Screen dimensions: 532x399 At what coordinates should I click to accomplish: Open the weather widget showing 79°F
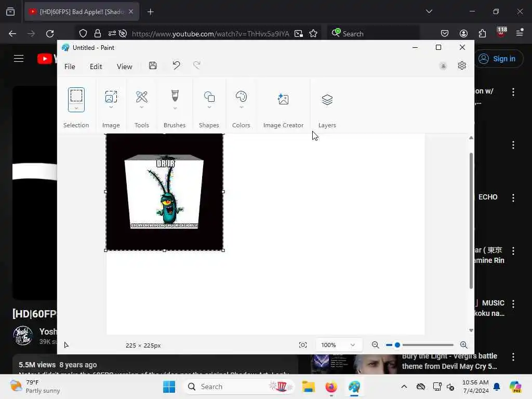(35, 387)
